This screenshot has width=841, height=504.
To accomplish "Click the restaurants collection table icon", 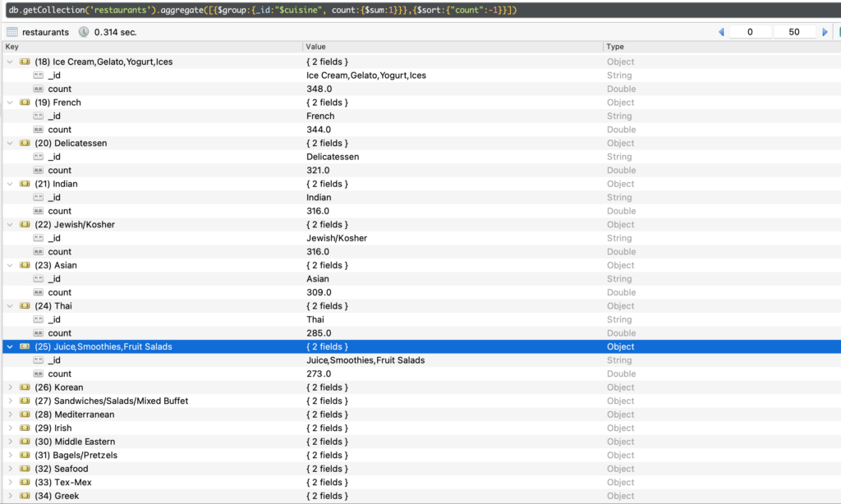I will (x=12, y=32).
